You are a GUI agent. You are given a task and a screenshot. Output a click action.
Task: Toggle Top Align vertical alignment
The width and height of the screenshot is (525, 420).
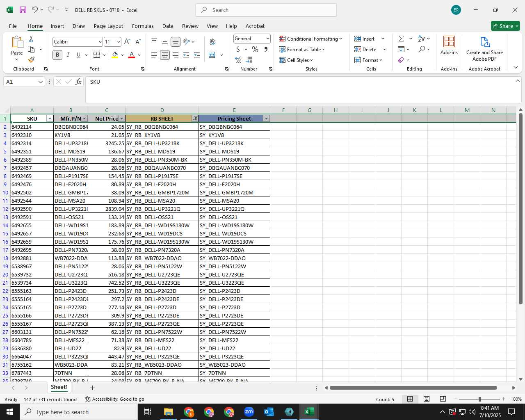(154, 41)
